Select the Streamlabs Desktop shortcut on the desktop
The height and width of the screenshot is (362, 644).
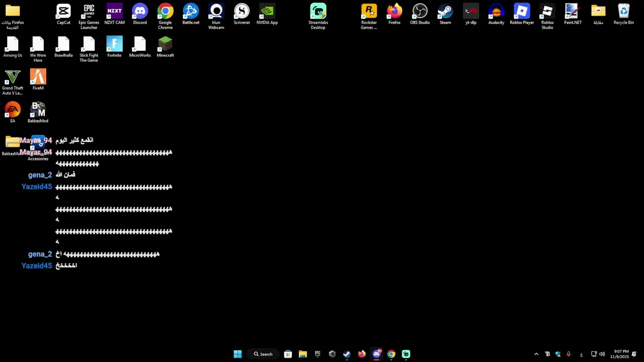[x=318, y=17]
